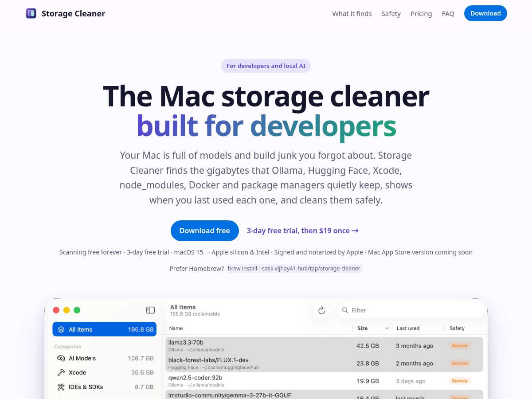Select the black-forest-labs/FLUX.1-dev row
The image size is (532, 399).
[x=325, y=363]
